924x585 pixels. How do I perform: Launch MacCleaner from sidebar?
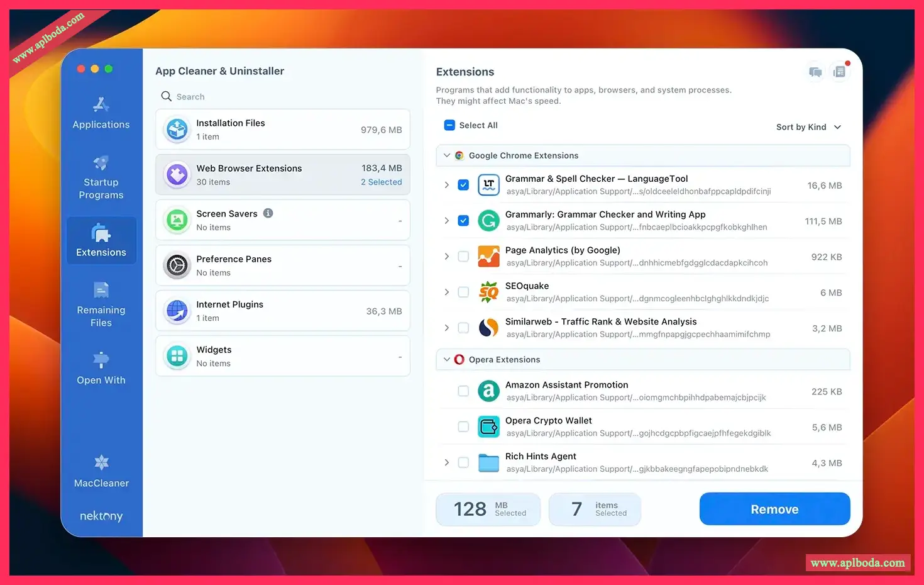(x=101, y=472)
